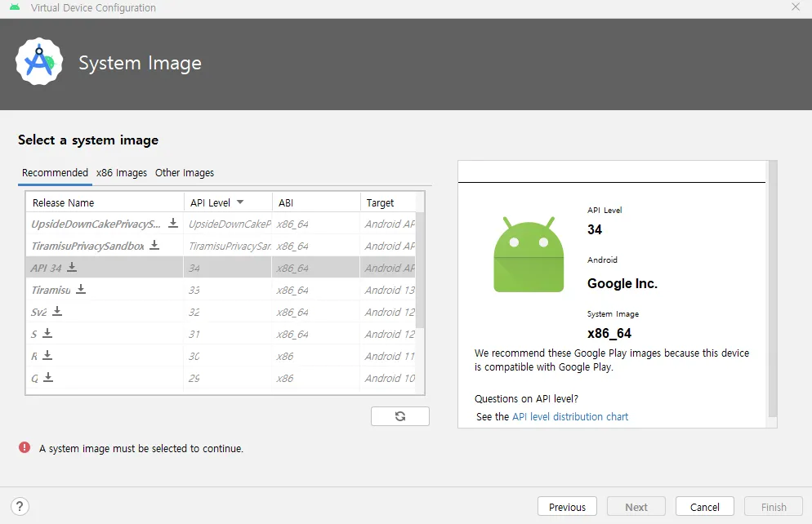Download the Tiramisu system image
812x524 pixels.
(81, 289)
